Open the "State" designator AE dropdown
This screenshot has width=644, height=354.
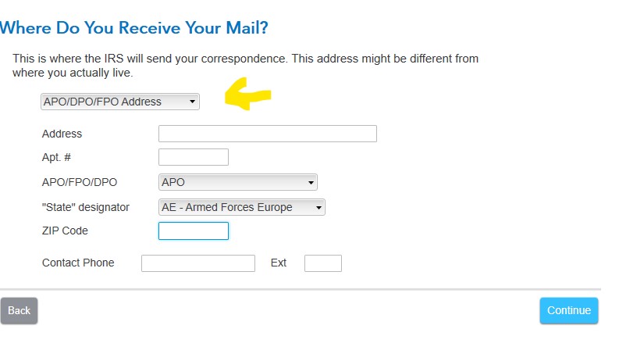[x=241, y=207]
